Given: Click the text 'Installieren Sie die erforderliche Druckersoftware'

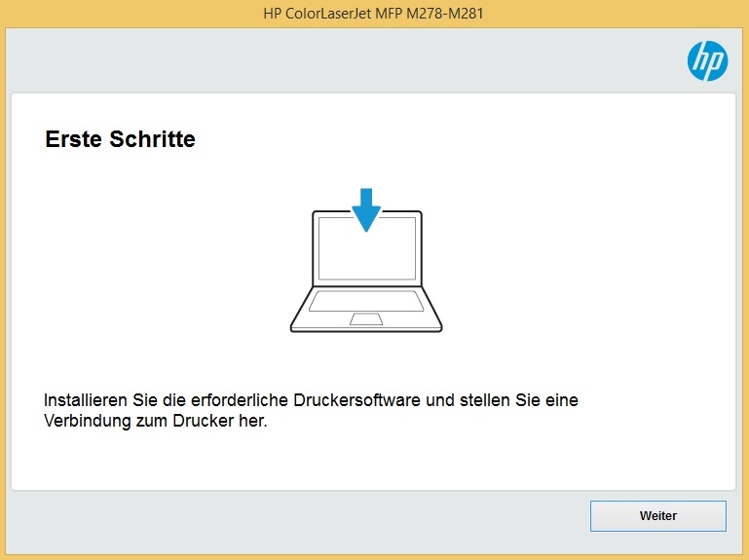Looking at the screenshot, I should click(x=232, y=400).
